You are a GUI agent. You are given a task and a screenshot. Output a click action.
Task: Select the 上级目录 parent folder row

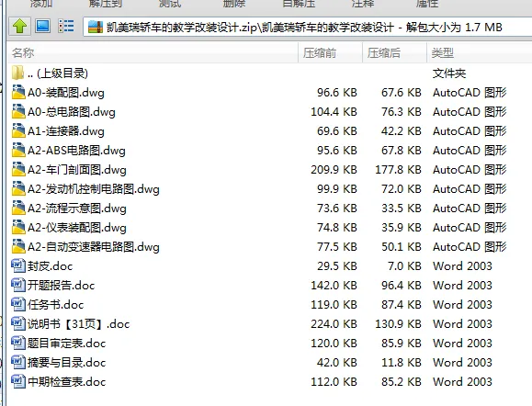pos(269,73)
